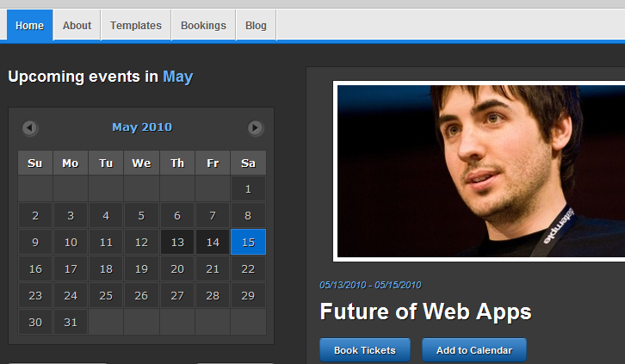Click the event date range 05/13/2010 - 05/15/2010
The image size is (625, 364).
click(x=370, y=285)
